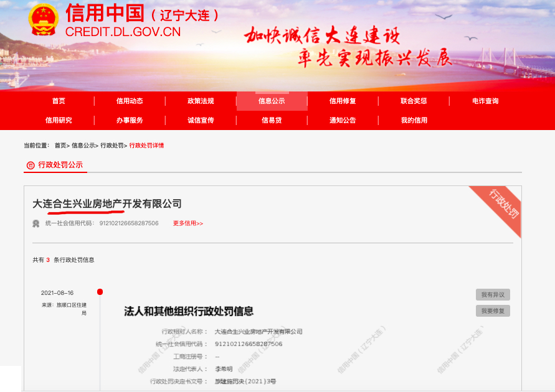Click the 信用中国 site title
The image size is (555, 392).
(105, 14)
